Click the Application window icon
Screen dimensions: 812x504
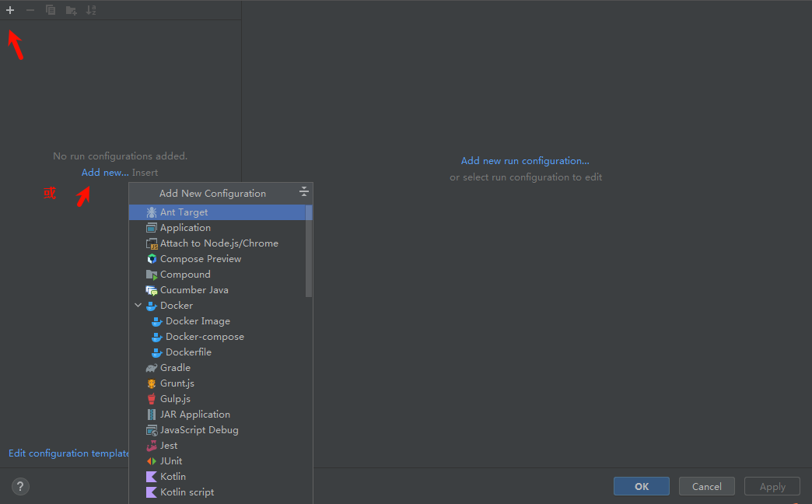click(151, 228)
